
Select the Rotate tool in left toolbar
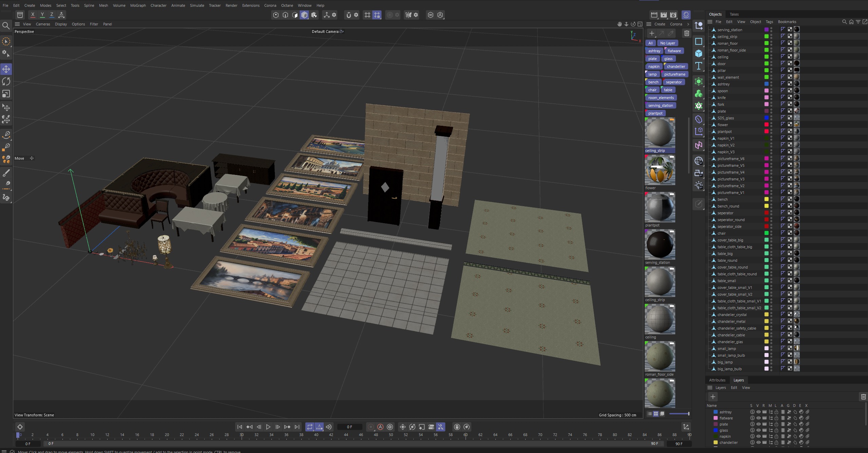pos(6,81)
